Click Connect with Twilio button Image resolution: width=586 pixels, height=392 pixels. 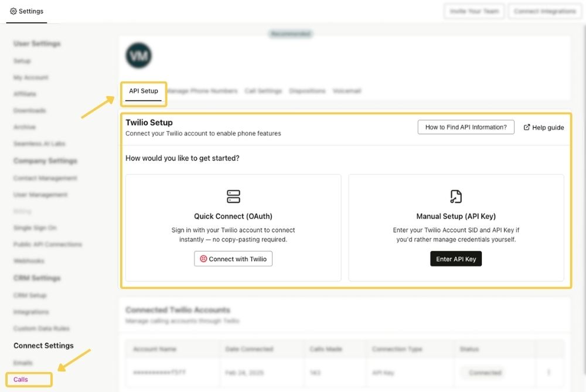coord(233,258)
